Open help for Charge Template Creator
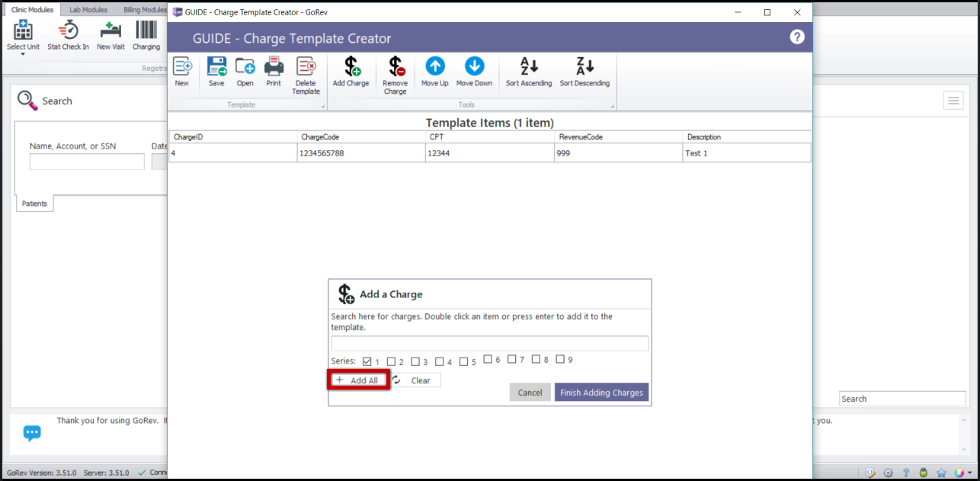This screenshot has height=481, width=980. (797, 37)
